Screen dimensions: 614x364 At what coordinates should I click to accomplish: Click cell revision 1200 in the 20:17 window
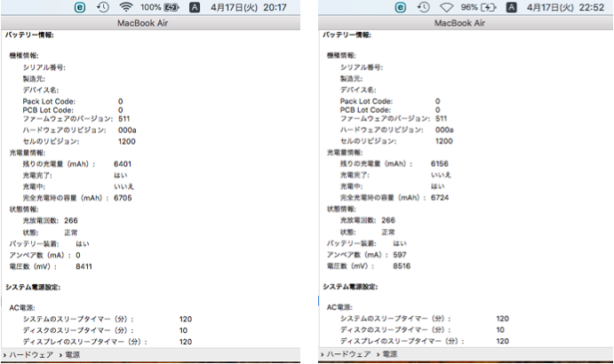pyautogui.click(x=127, y=141)
